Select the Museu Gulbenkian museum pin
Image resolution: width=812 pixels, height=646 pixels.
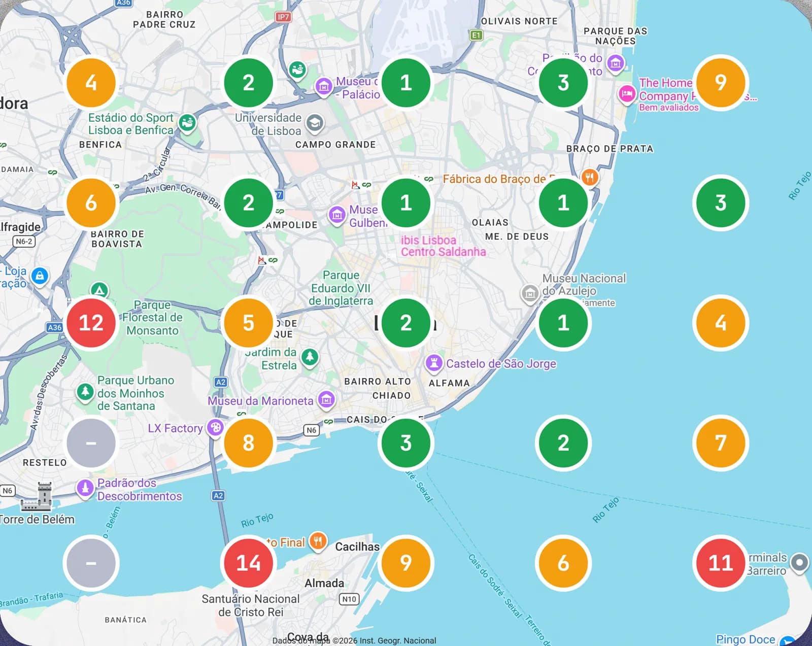(336, 215)
